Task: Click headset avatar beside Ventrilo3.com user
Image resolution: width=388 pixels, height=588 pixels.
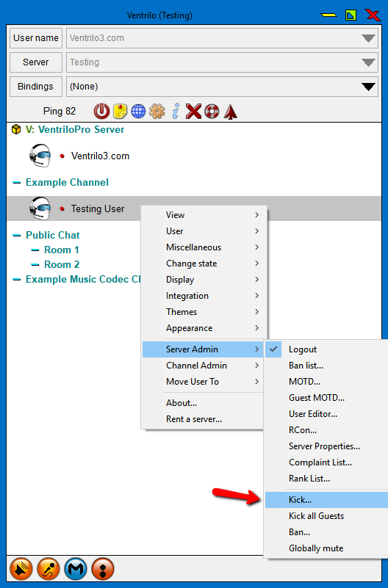Action: pyautogui.click(x=40, y=156)
